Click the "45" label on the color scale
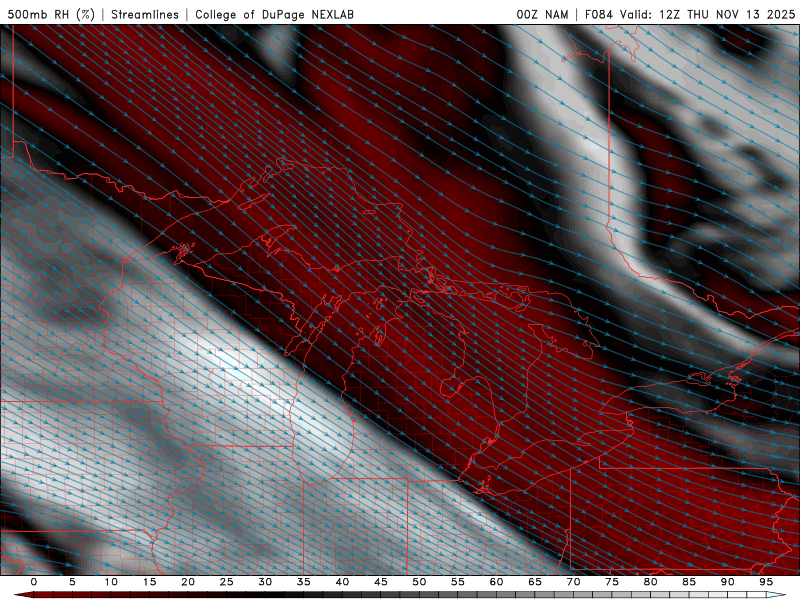 tap(381, 582)
